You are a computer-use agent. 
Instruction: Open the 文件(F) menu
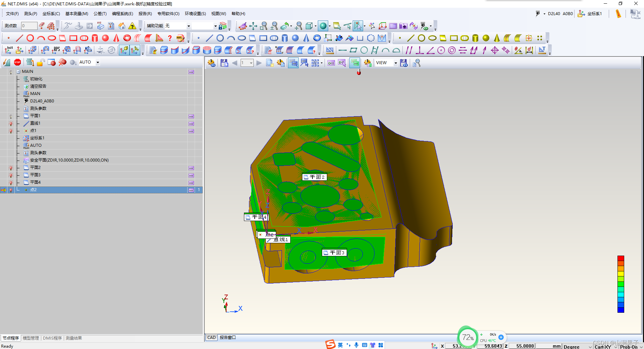(12, 14)
